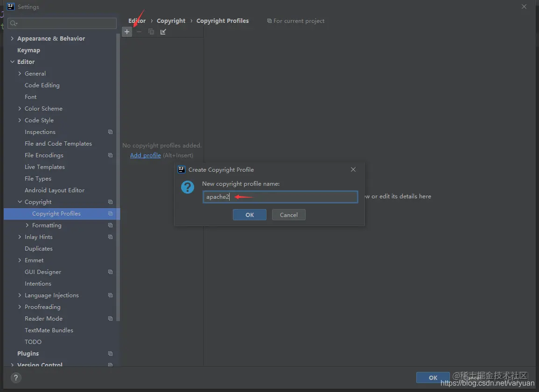
Task: Collapse the Copyright node
Action: click(x=20, y=202)
